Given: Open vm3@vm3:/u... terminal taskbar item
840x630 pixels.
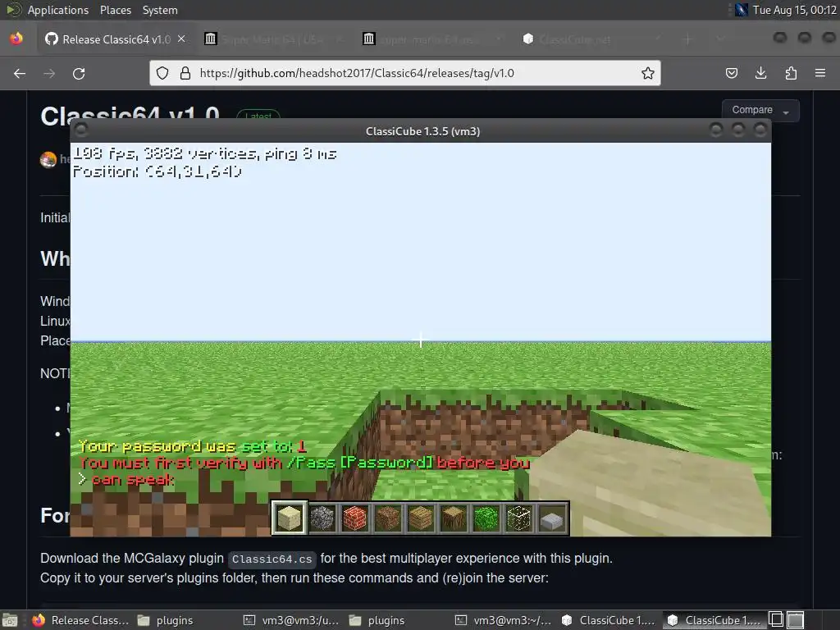Looking at the screenshot, I should coord(291,620).
